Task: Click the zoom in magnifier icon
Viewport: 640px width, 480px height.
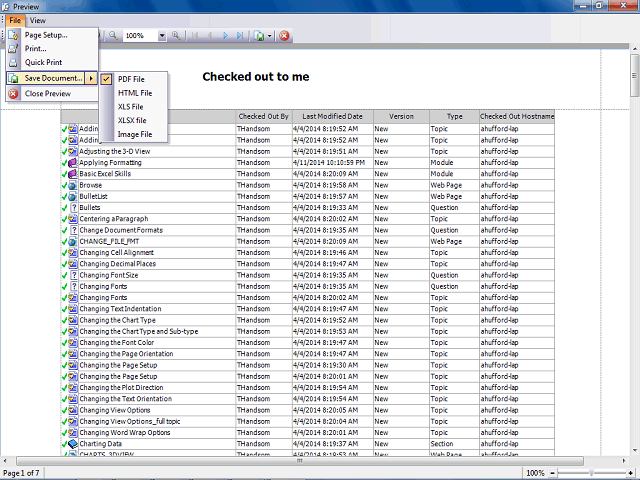Action: [x=176, y=36]
